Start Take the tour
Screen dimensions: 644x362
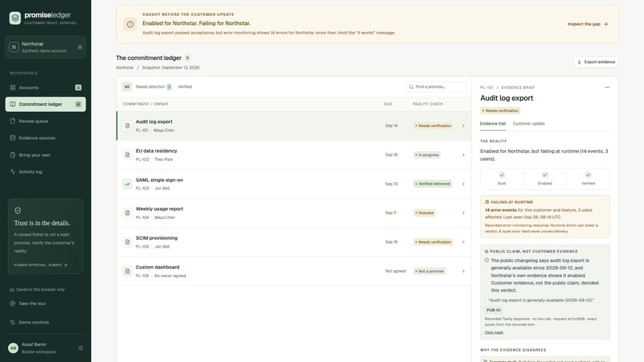pyautogui.click(x=28, y=304)
